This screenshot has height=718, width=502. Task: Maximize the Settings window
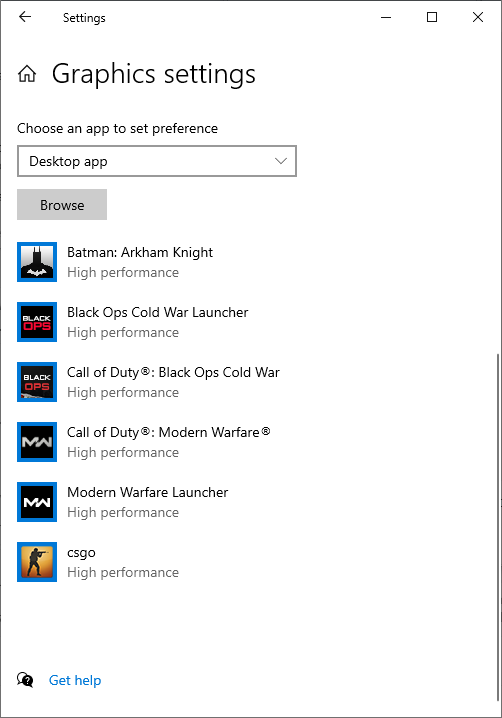click(x=432, y=17)
